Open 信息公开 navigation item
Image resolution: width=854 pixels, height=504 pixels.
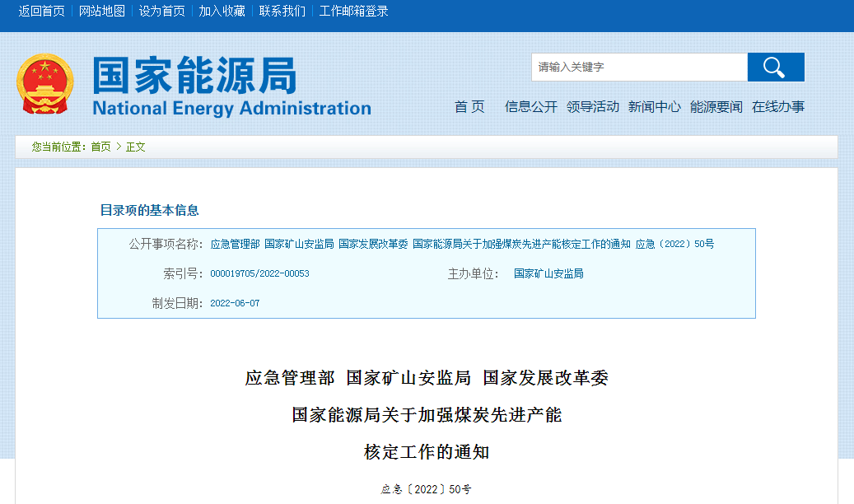(x=531, y=107)
